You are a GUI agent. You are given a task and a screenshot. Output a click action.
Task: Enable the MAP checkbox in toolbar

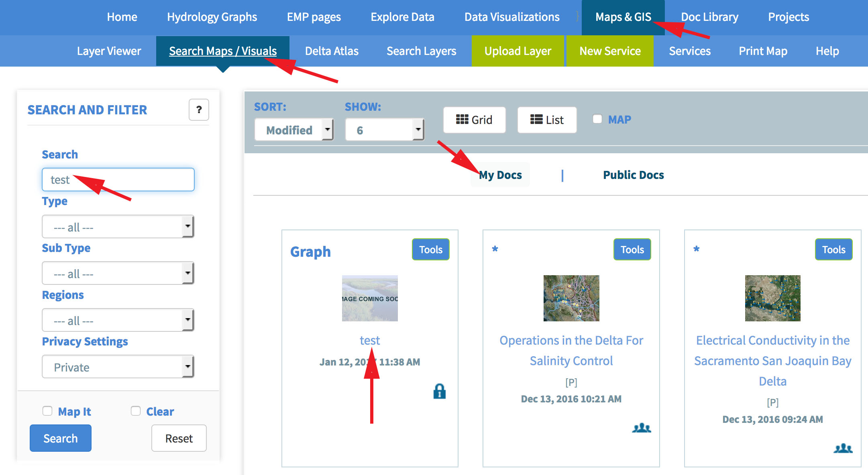point(597,119)
